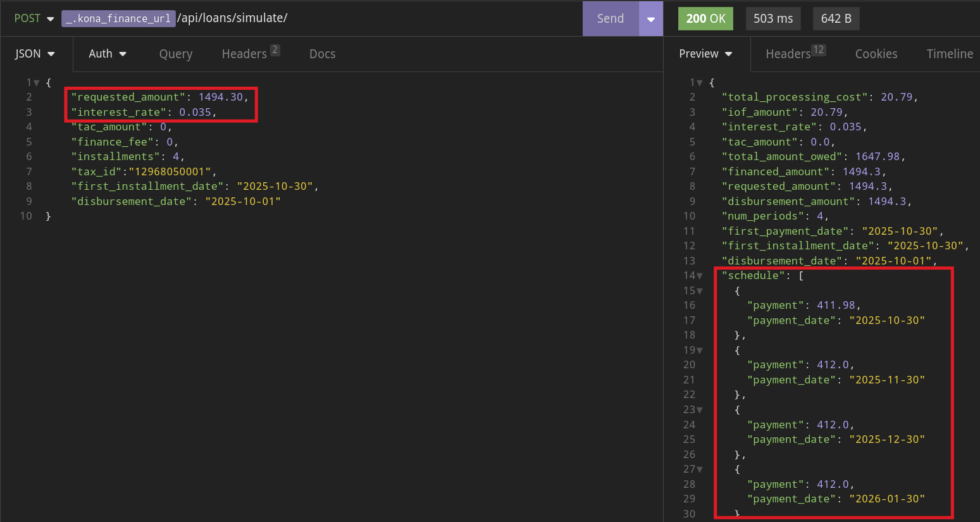The image size is (980, 522).
Task: Click the requested_amount value 1494.30 in request
Action: (220, 97)
